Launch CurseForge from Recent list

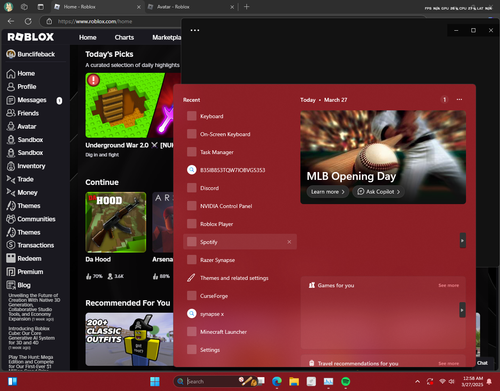click(240, 296)
